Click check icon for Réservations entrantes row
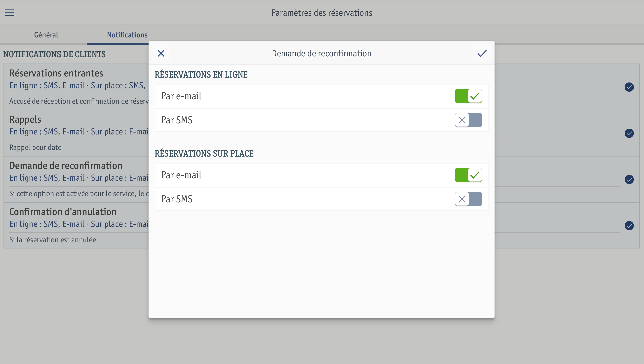 pyautogui.click(x=629, y=87)
